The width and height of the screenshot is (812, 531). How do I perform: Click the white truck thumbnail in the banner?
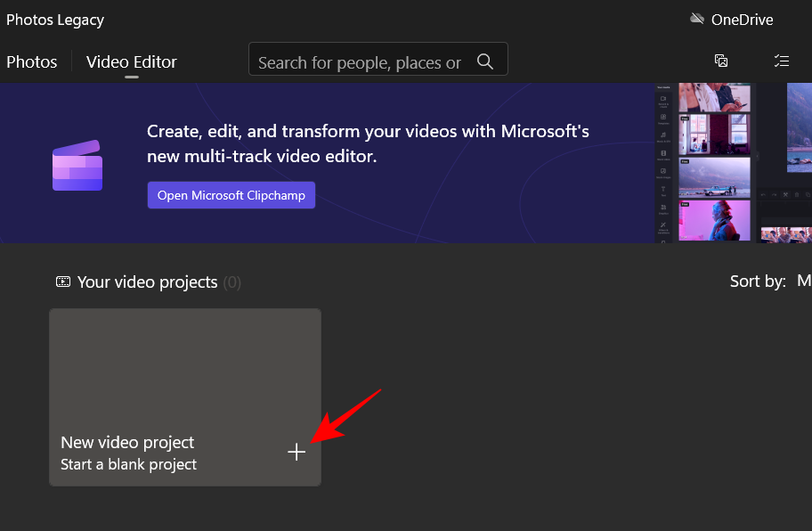coord(715,178)
